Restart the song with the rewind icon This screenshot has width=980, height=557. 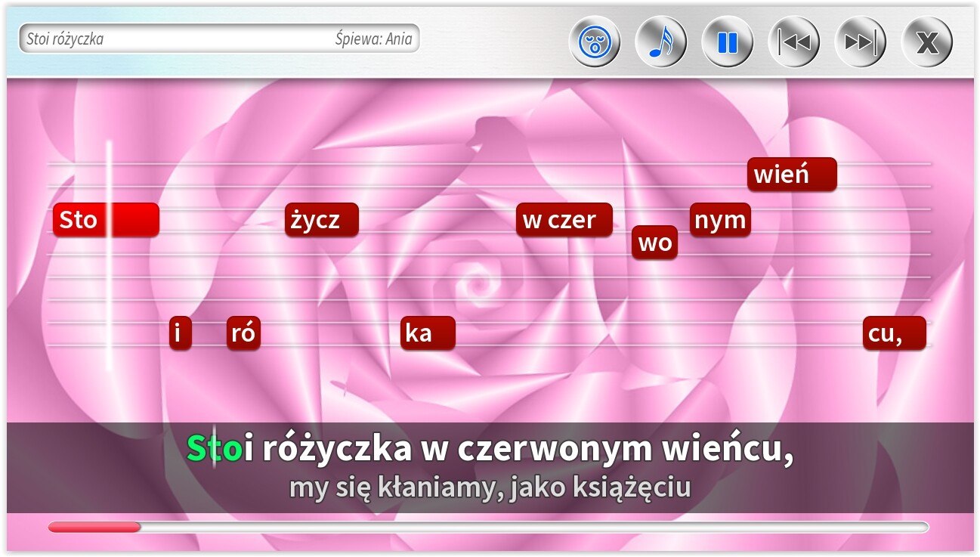pyautogui.click(x=793, y=42)
